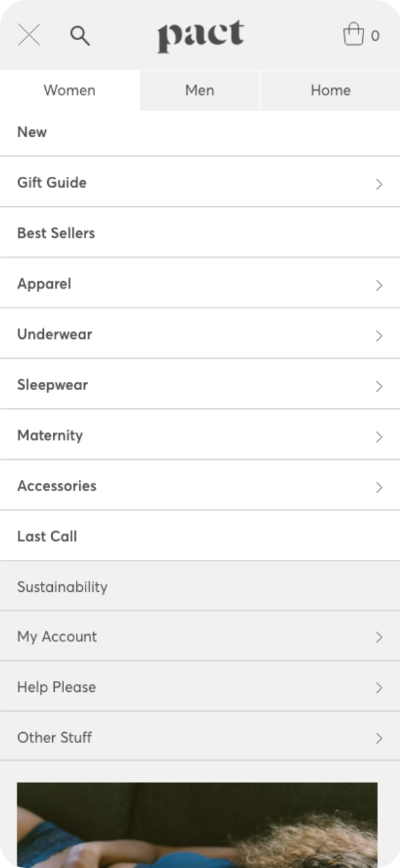Visit the Sustainability page link
This screenshot has height=868, width=400.
[62, 587]
